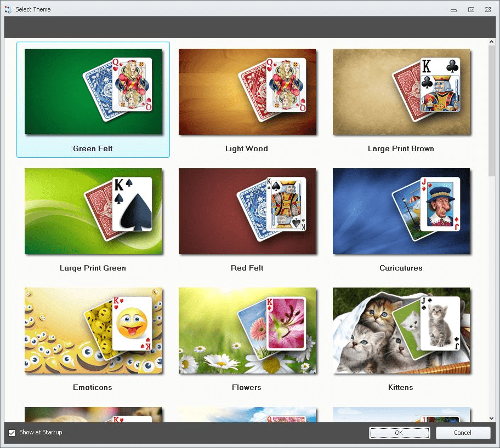This screenshot has width=500, height=448.
Task: Select the Kittens theme
Action: coord(401,330)
